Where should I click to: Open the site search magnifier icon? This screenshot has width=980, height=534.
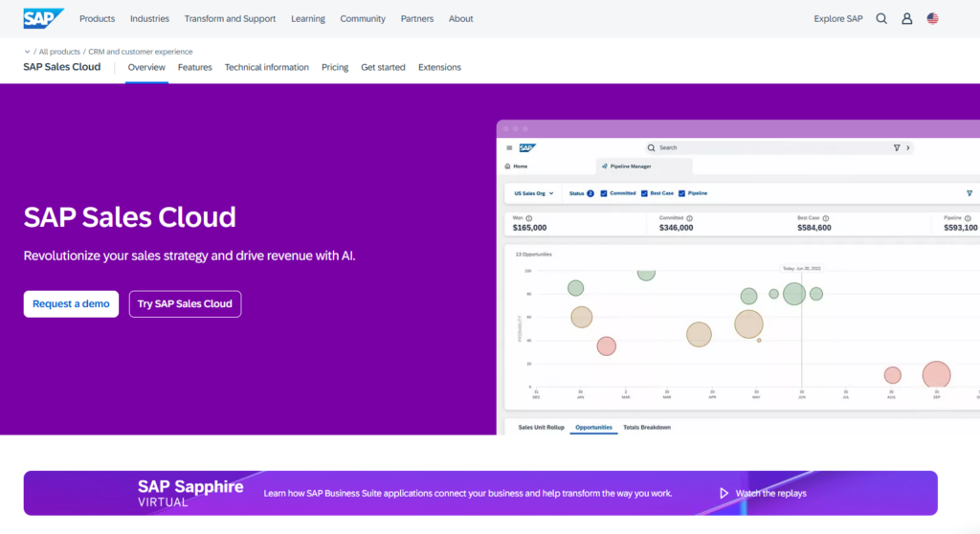[x=881, y=19]
